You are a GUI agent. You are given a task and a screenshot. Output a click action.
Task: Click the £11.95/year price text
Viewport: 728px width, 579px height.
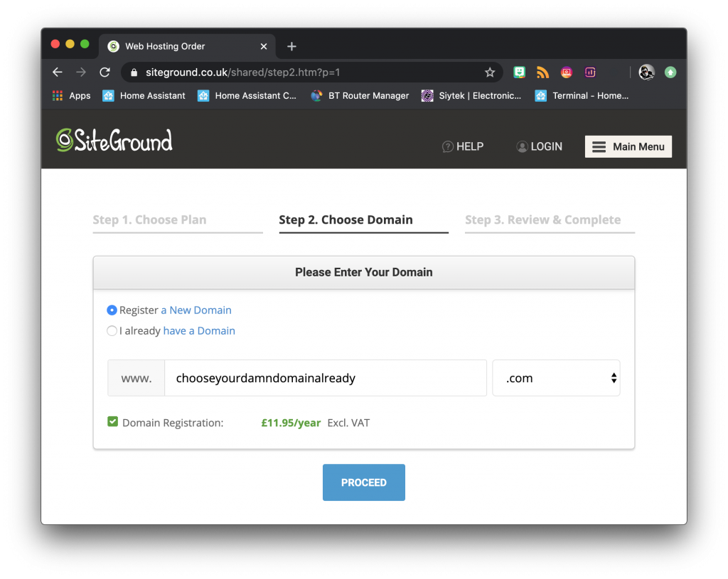pyautogui.click(x=291, y=423)
